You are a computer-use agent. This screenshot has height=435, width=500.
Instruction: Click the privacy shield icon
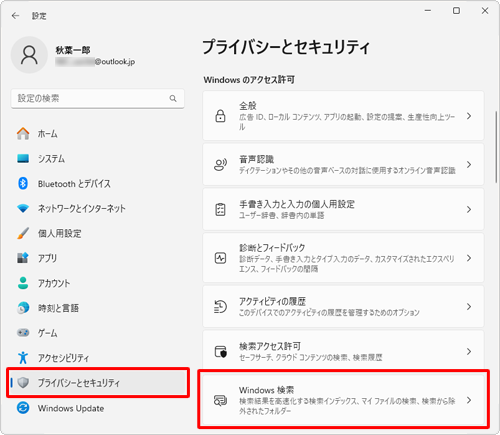tap(23, 383)
